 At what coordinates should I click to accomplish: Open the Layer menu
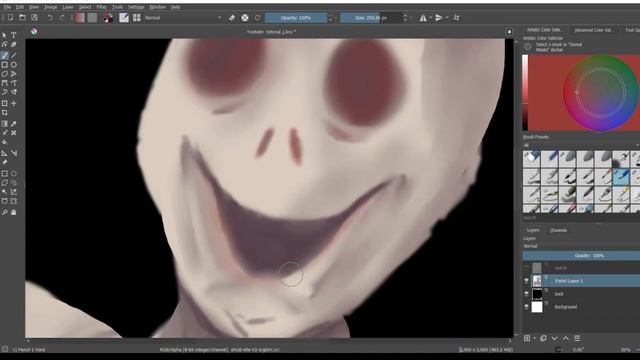[x=68, y=7]
